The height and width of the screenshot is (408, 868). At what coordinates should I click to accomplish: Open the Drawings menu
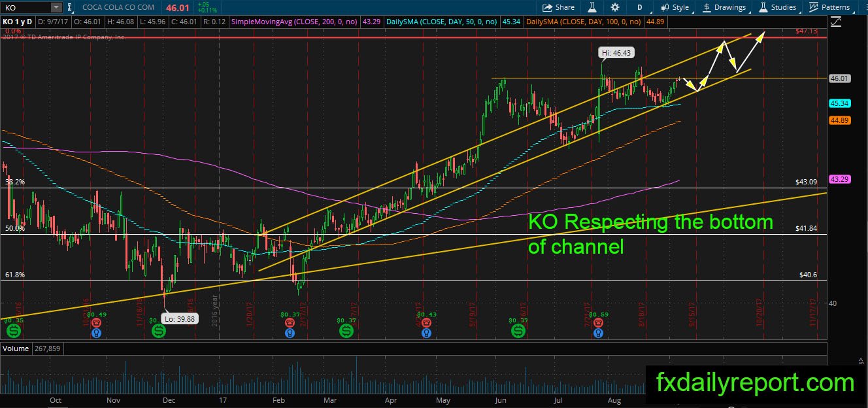[724, 7]
